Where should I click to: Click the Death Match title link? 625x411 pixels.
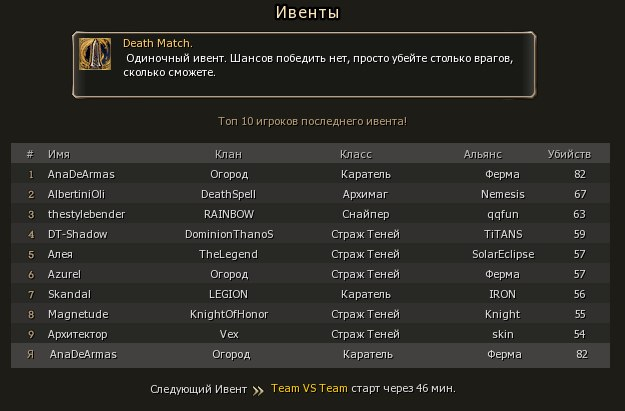(x=157, y=43)
